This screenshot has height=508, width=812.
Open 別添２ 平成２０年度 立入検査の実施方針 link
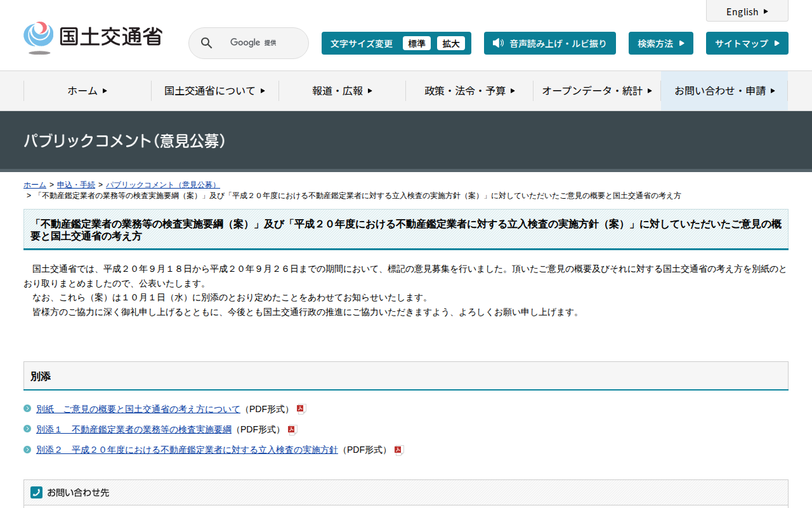pos(187,450)
